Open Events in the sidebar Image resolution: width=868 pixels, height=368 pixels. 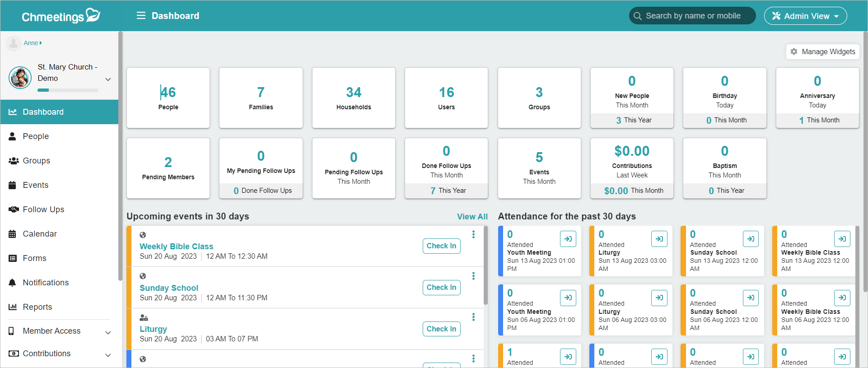coord(59,185)
